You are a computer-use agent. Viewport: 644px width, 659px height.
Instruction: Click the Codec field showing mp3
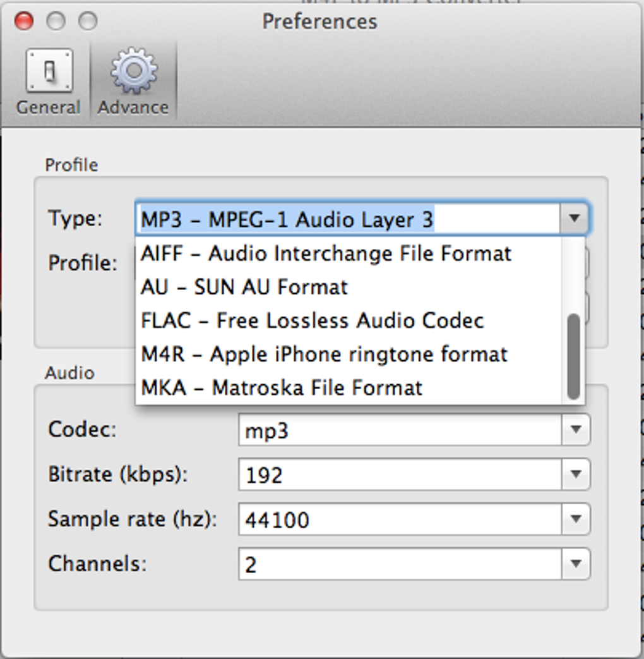[399, 430]
